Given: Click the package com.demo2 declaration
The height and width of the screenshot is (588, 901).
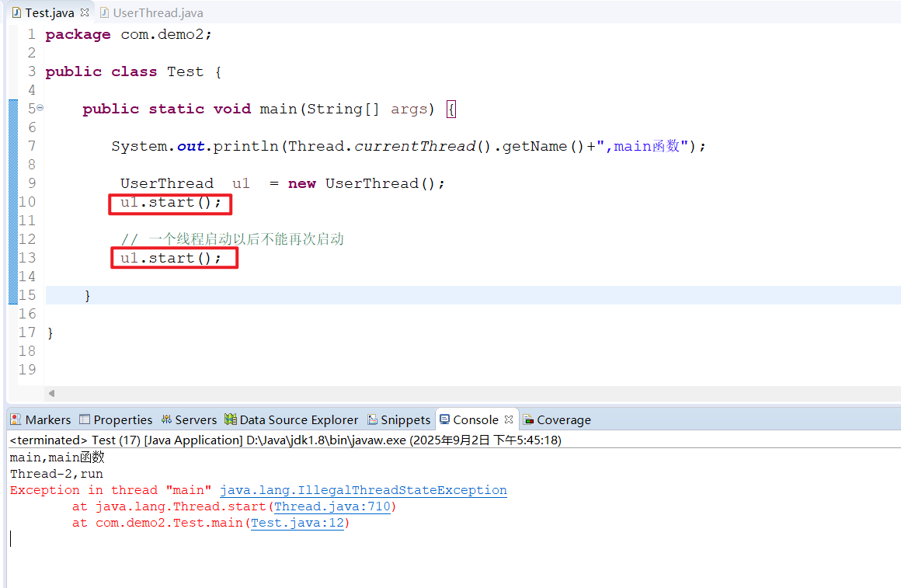Looking at the screenshot, I should tap(128, 34).
